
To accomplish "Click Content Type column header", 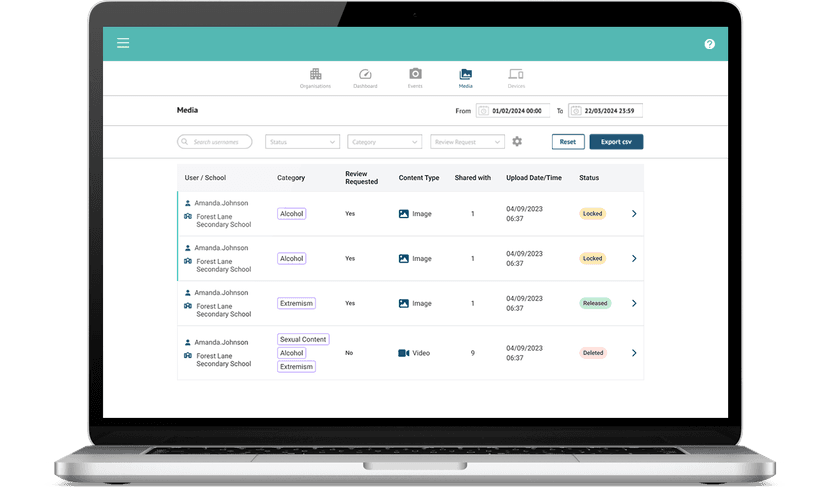I will point(419,178).
